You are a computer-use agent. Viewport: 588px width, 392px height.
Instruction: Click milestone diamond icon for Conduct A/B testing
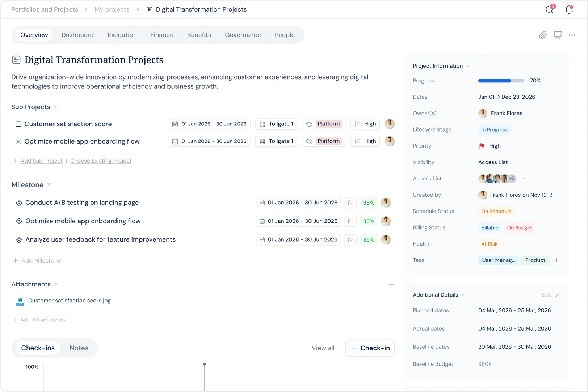19,203
